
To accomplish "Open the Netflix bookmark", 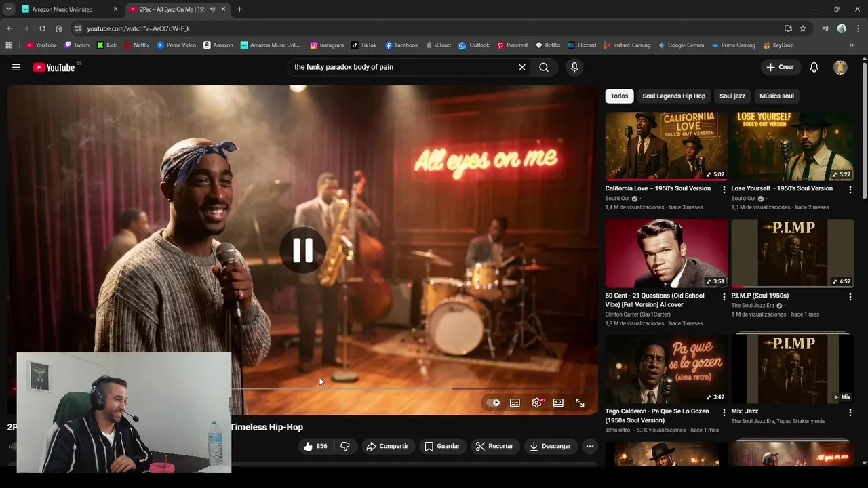I will [x=136, y=45].
